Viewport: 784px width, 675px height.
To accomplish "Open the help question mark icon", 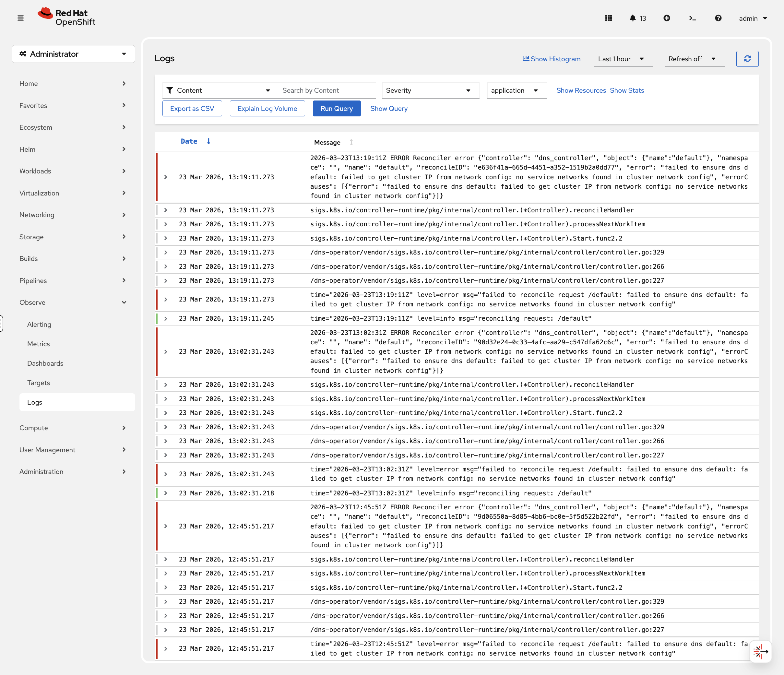I will point(718,18).
